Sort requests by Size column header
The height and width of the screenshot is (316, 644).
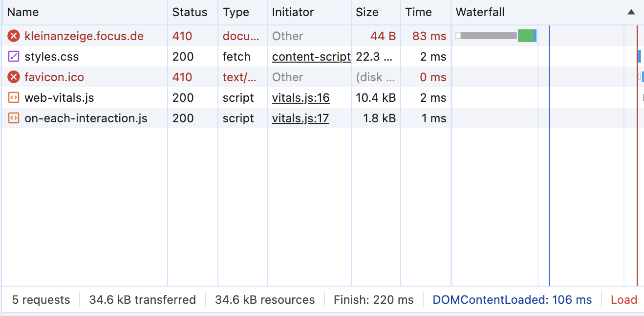367,13
